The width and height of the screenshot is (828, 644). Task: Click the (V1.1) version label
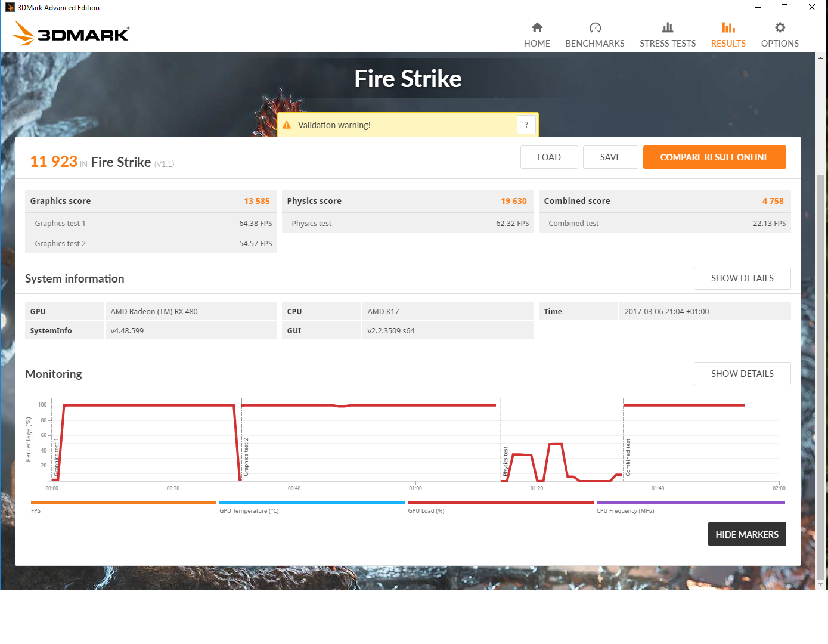coord(164,164)
